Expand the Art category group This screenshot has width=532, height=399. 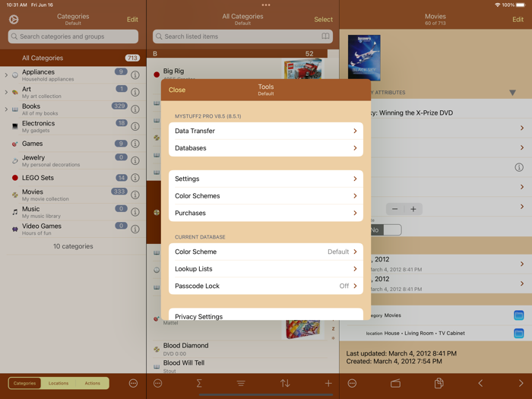(6, 92)
